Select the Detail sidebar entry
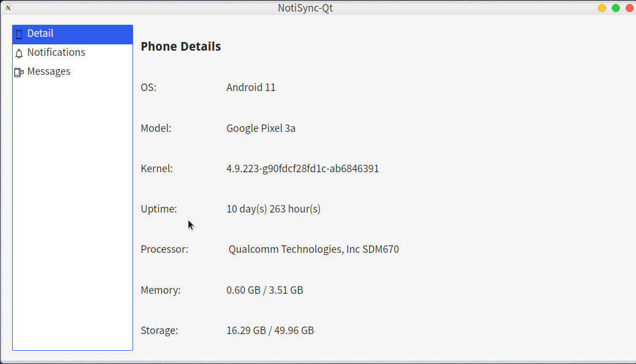Image resolution: width=636 pixels, height=364 pixels. 73,34
